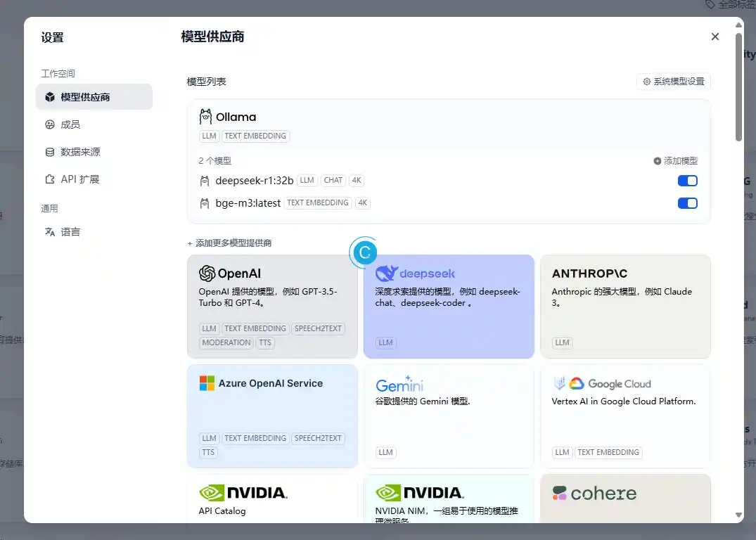Image resolution: width=756 pixels, height=540 pixels.
Task: Click the SPEECH2TEXT tag on OpenAI card
Action: click(x=318, y=329)
